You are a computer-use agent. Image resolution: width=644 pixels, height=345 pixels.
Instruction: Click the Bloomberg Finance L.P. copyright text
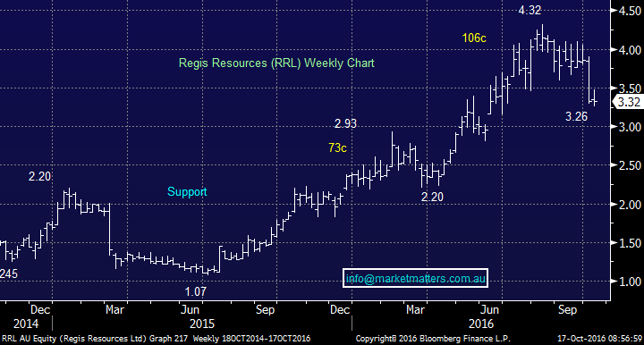coord(433,339)
